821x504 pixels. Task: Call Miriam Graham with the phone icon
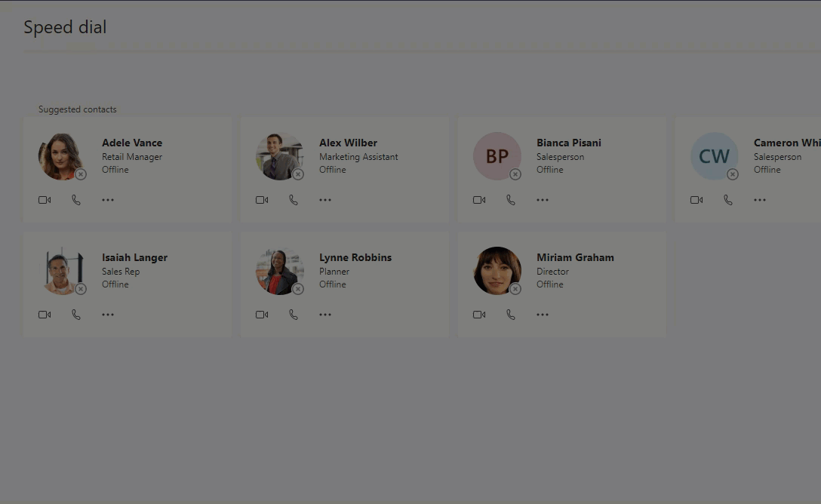[511, 315]
